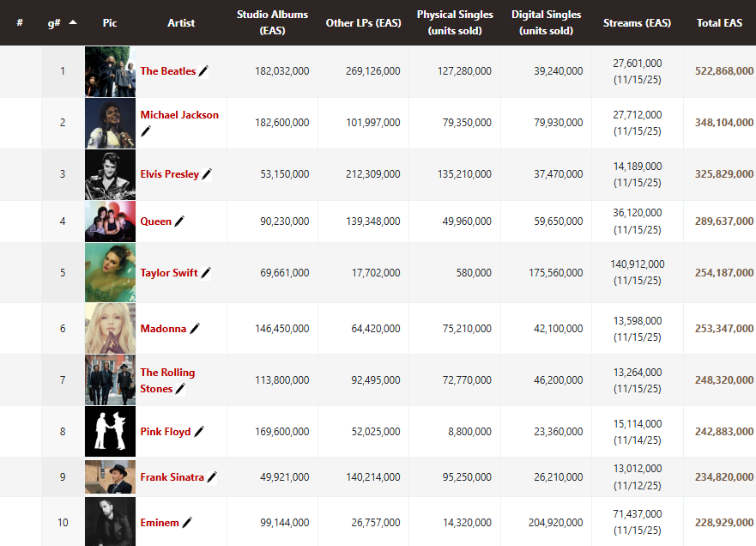Screen dimensions: 756x546
Task: Click the Taylor Swift thumbnail photo
Action: (x=110, y=273)
